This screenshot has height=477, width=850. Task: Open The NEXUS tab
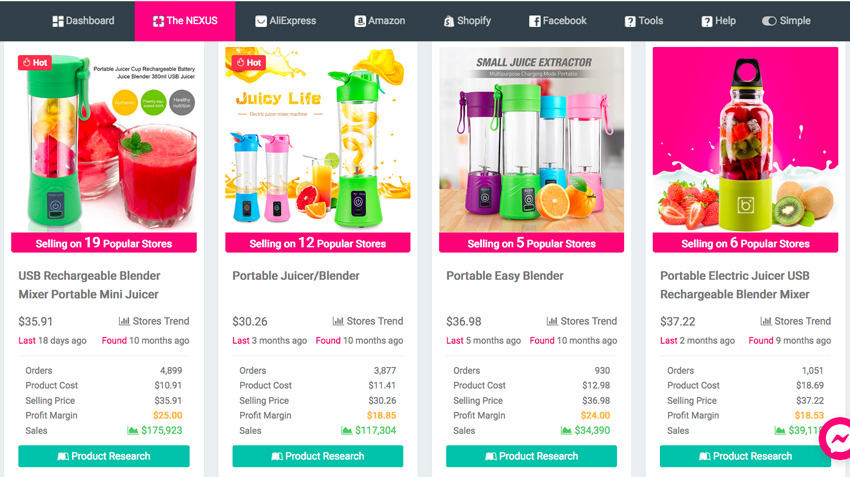point(185,21)
